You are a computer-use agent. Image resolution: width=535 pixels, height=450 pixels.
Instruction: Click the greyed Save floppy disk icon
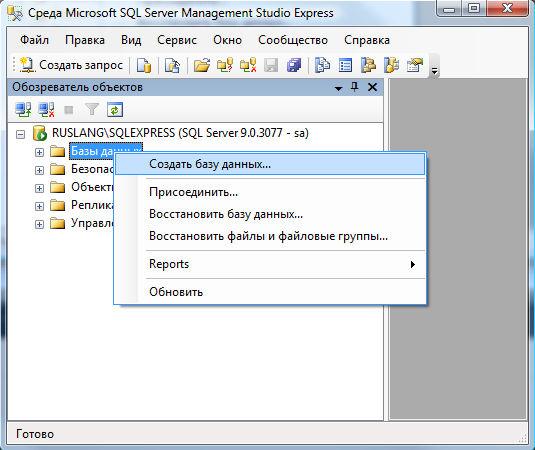click(271, 65)
